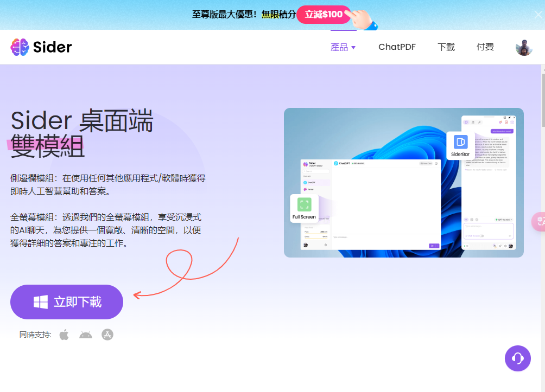Click the Sider 桌面端 heading

[x=82, y=120]
